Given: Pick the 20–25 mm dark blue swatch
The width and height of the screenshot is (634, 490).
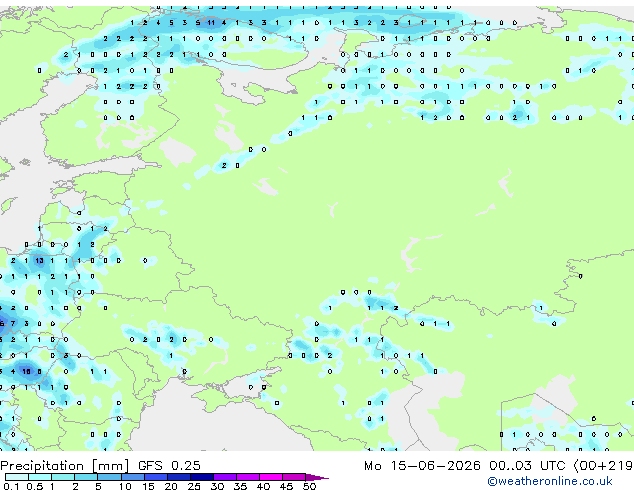Looking at the screenshot, I should pyautogui.click(x=178, y=477).
